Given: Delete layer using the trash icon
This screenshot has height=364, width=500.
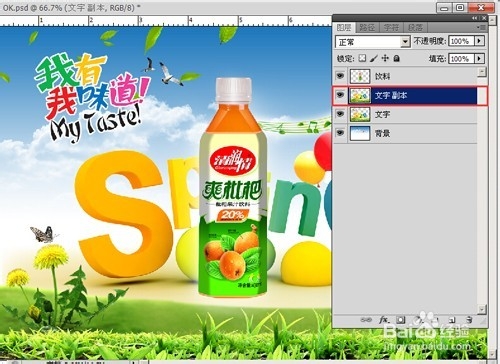Looking at the screenshot, I should 469,320.
